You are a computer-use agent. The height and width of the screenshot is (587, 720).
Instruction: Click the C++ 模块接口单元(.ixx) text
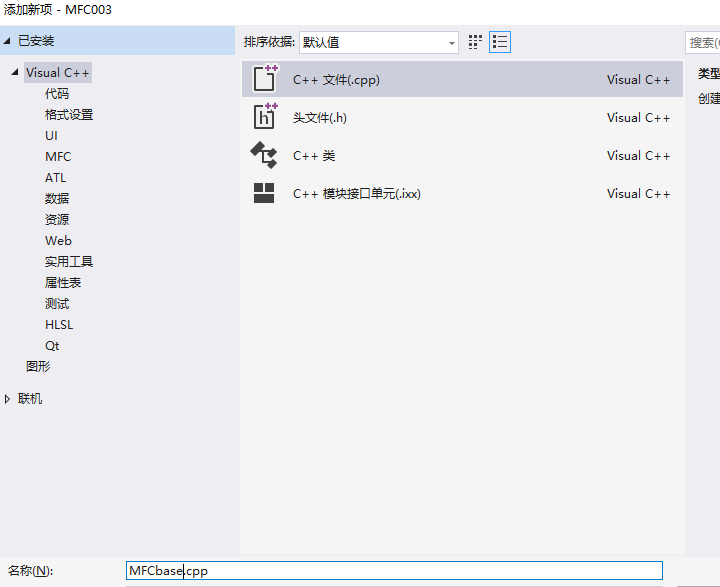[357, 194]
